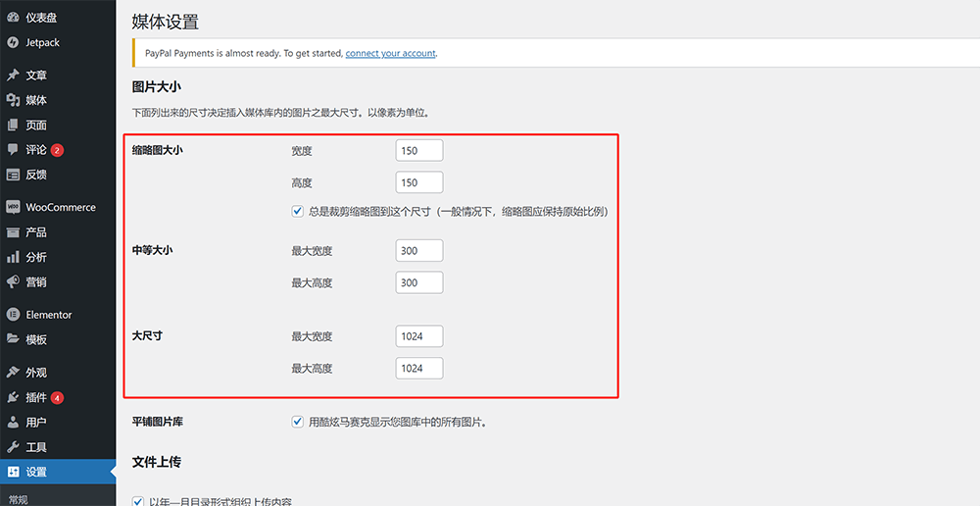The image size is (980, 506).
Task: Toggle organize uploads by year-month checkbox
Action: pos(138,501)
